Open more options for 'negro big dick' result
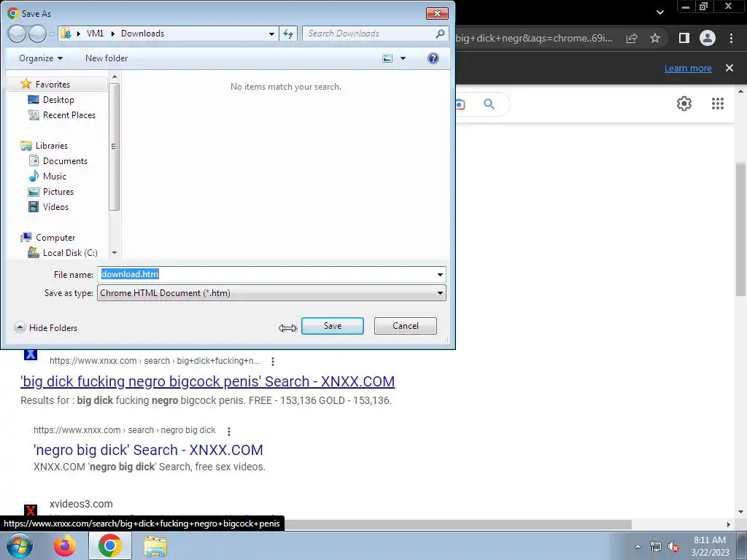 pyautogui.click(x=228, y=431)
